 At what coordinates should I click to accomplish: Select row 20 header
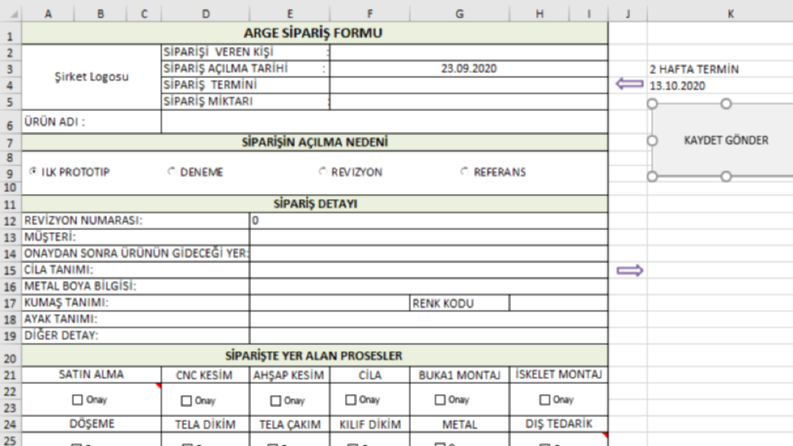pyautogui.click(x=11, y=359)
